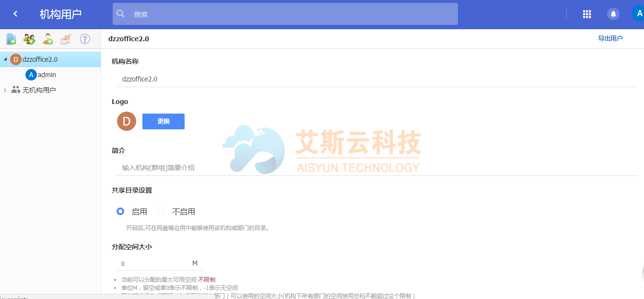Open help via the question mark icon
The image size is (644, 299).
(x=85, y=39)
